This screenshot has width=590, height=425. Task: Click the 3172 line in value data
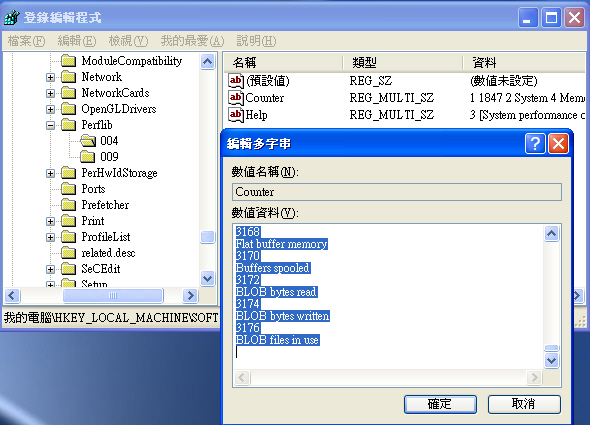pos(248,280)
